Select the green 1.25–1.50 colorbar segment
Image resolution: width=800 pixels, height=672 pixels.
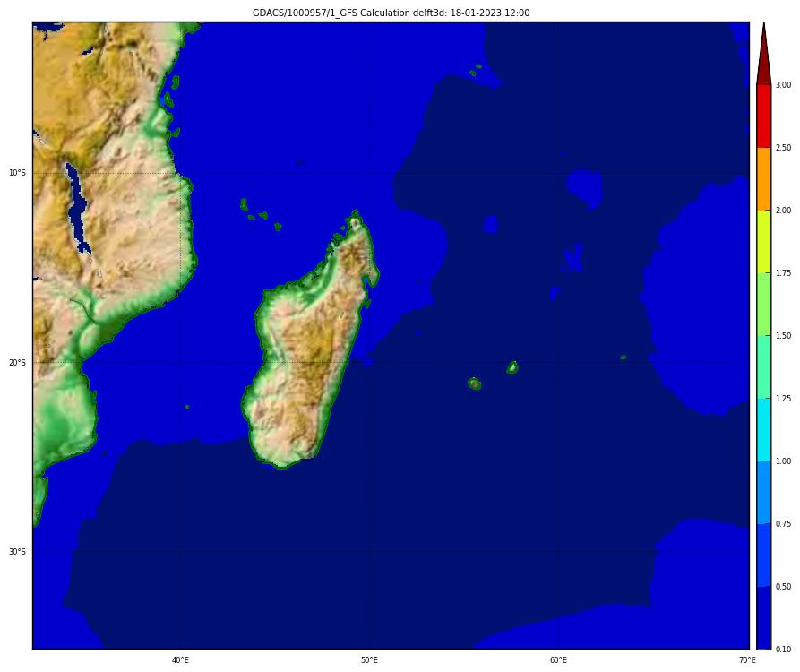click(x=763, y=367)
